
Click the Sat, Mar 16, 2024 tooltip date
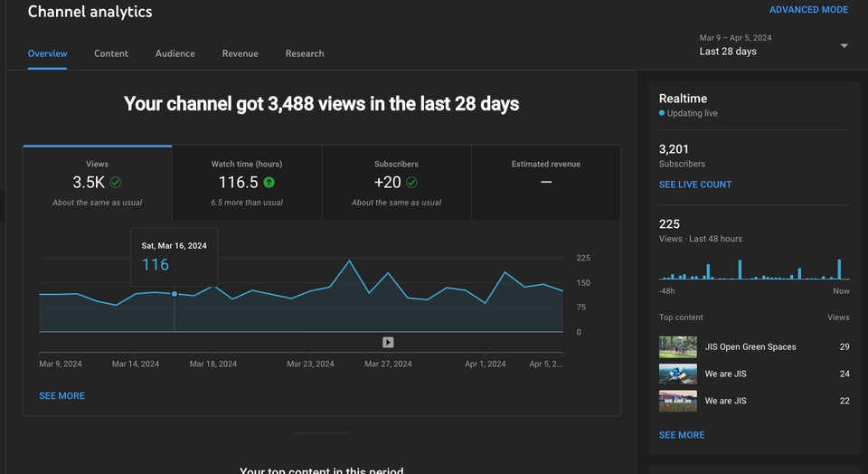[x=174, y=246]
